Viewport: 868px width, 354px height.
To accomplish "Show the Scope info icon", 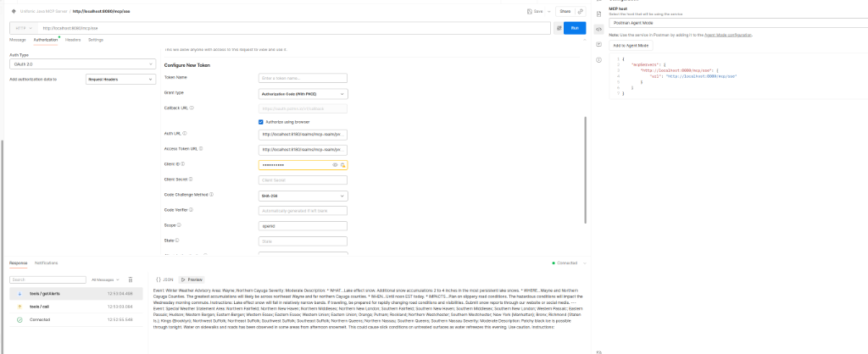I will [x=179, y=225].
